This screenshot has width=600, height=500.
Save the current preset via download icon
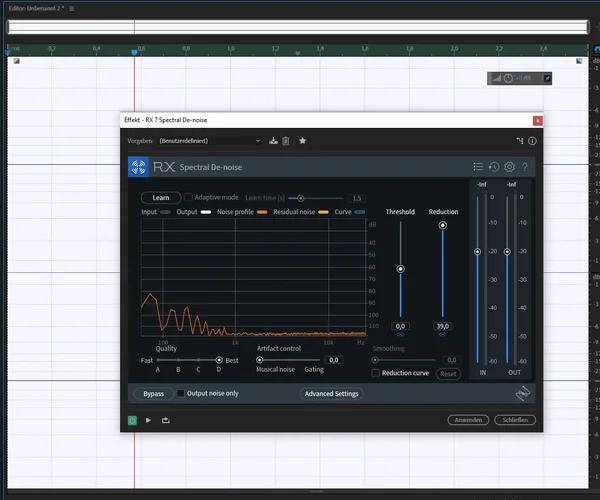pyautogui.click(x=274, y=141)
